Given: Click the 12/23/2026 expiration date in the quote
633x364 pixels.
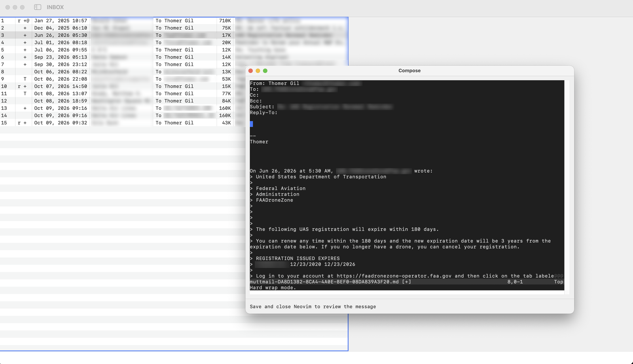Looking at the screenshot, I should pyautogui.click(x=340, y=264).
